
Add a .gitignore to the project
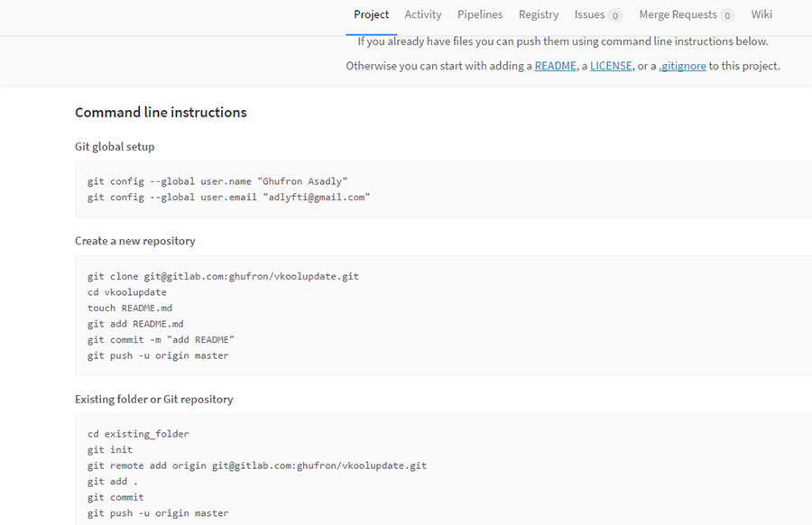point(683,65)
